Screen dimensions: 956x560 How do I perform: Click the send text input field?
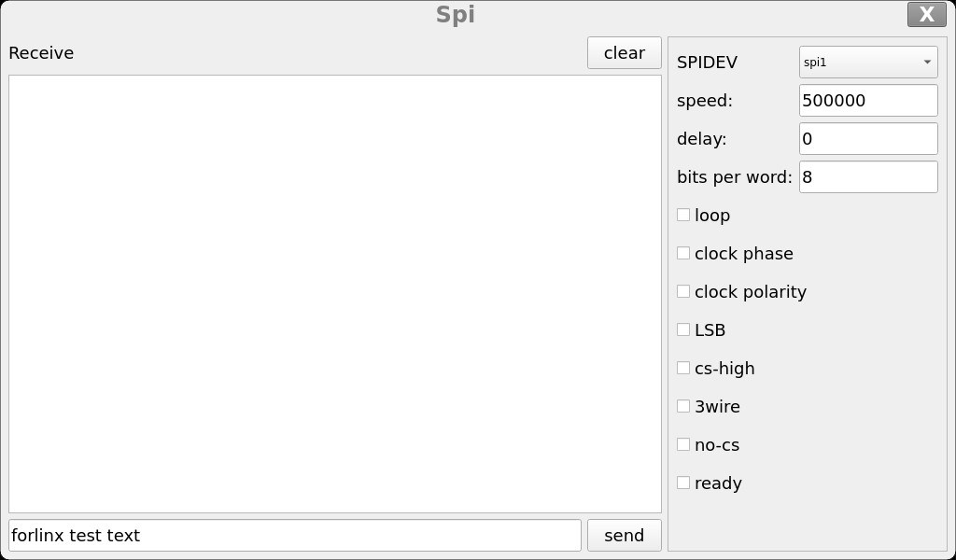pos(295,536)
